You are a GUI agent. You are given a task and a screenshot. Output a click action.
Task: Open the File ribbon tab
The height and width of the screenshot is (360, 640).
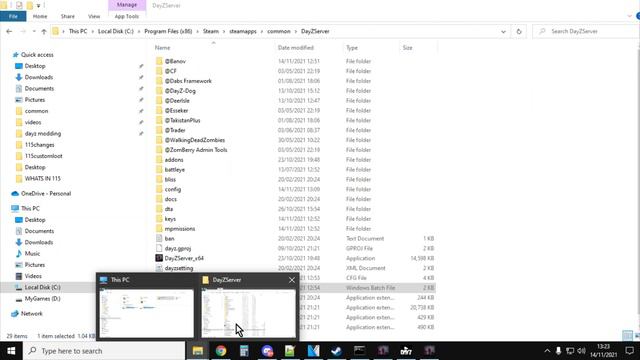click(x=13, y=16)
